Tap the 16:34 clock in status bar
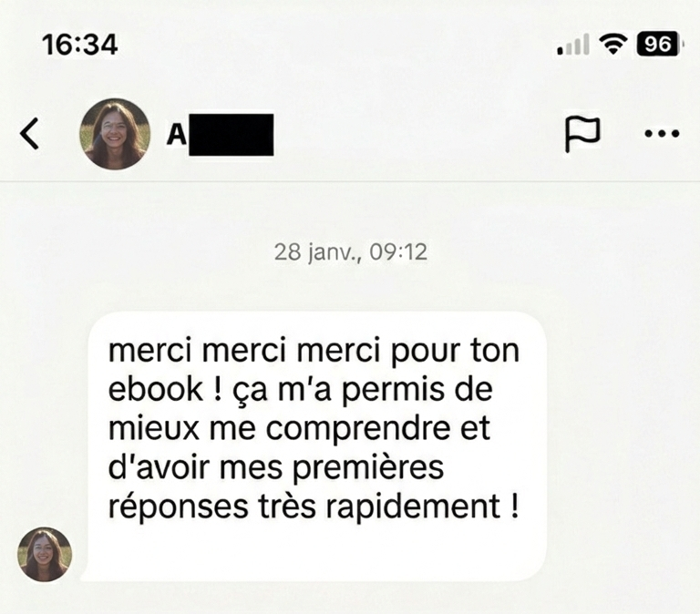 point(80,45)
